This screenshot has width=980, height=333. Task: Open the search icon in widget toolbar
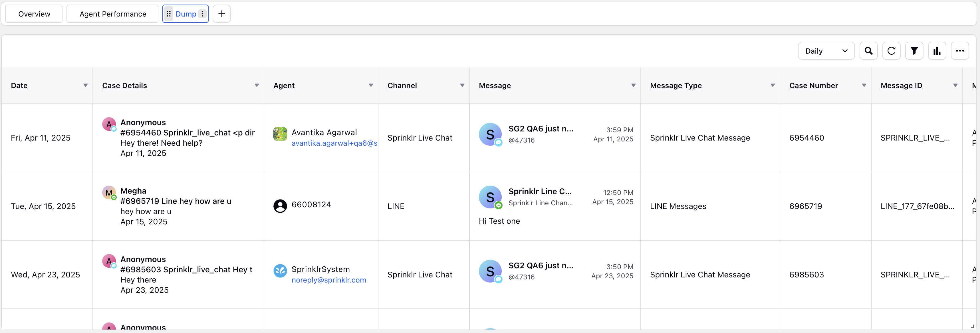pos(868,51)
